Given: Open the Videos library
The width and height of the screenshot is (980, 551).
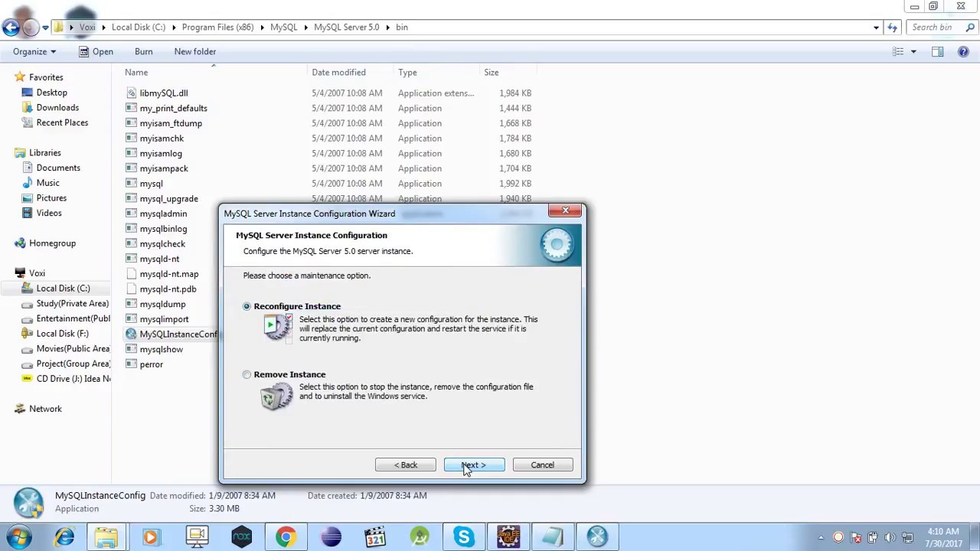Looking at the screenshot, I should 49,213.
